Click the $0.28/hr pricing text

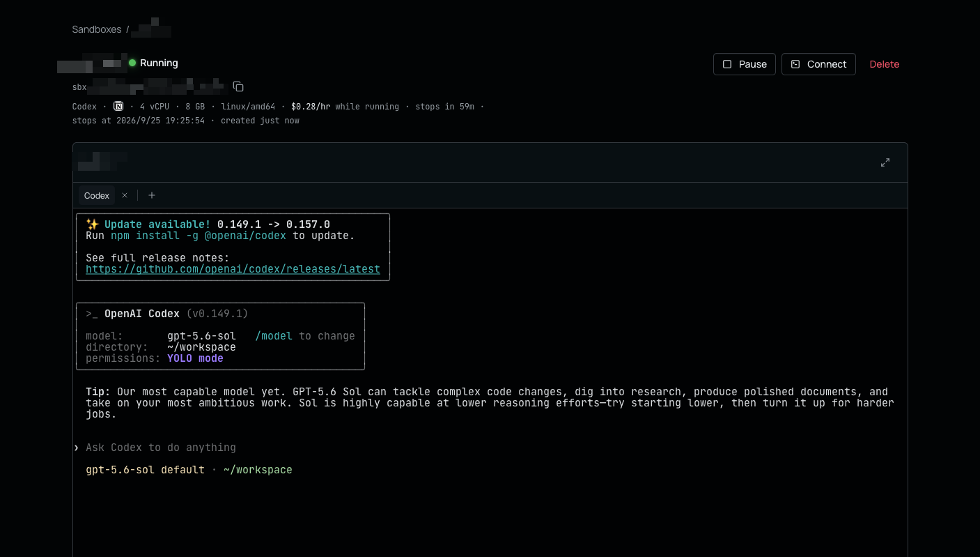[x=311, y=107]
